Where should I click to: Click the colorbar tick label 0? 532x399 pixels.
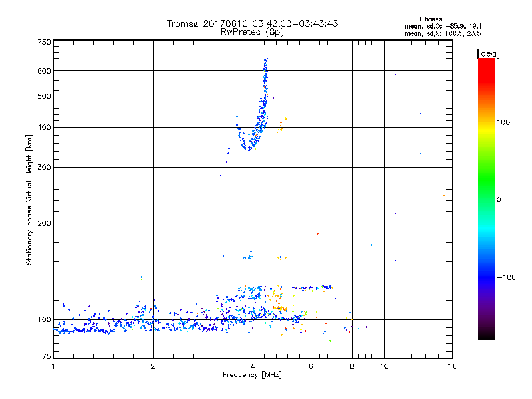pyautogui.click(x=499, y=199)
